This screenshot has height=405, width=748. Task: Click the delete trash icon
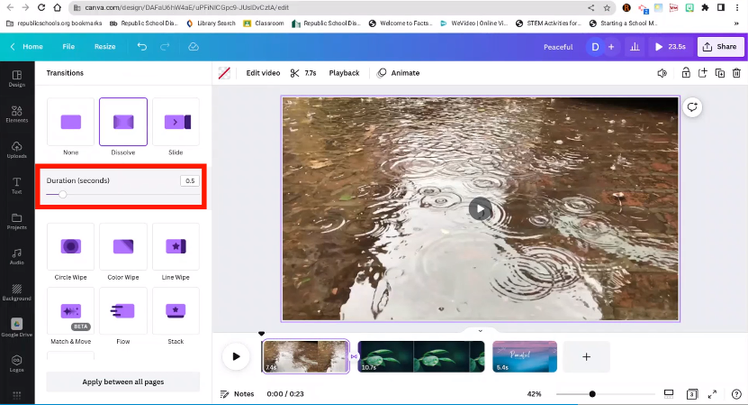(737, 73)
